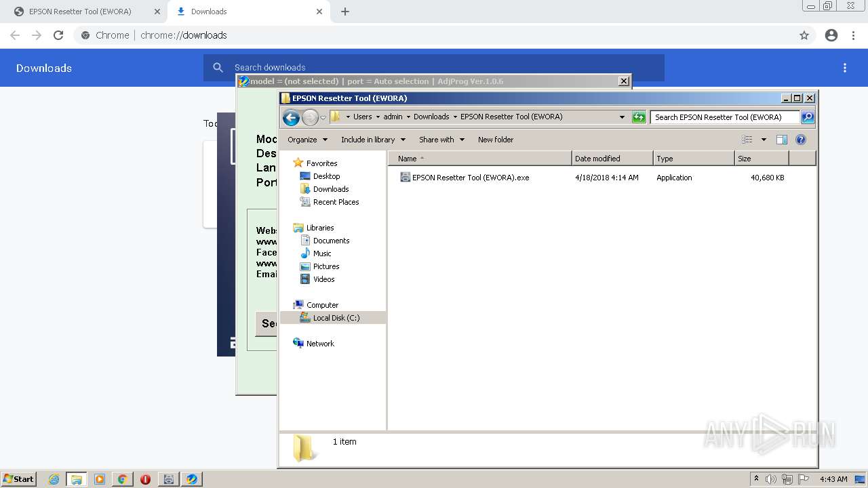Select Libraries in the navigation pane
The width and height of the screenshot is (868, 488).
[x=320, y=228]
